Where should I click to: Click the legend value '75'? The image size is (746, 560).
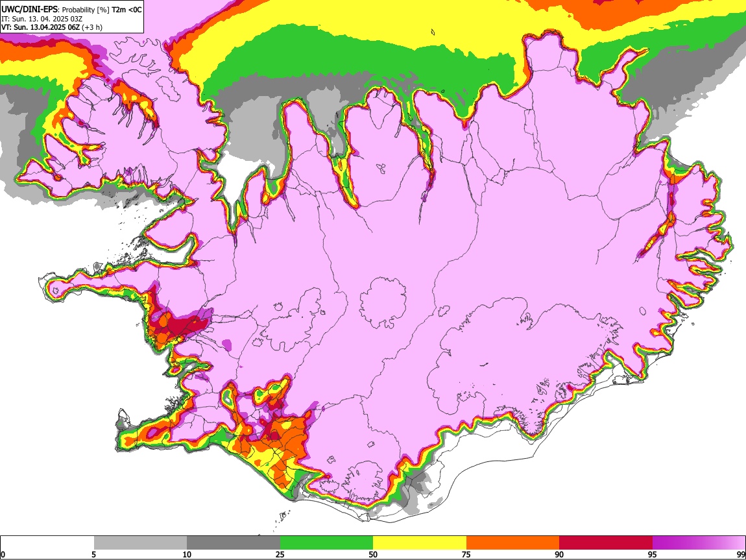click(x=466, y=555)
